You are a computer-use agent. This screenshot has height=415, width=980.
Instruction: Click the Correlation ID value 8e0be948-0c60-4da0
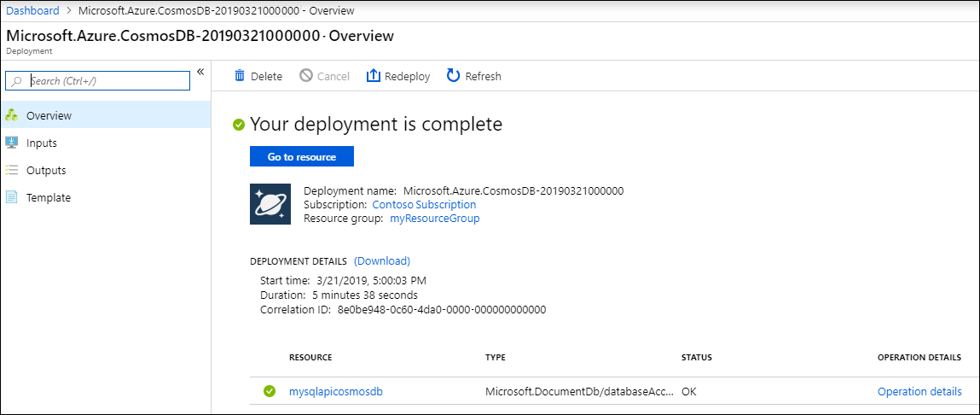point(442,309)
